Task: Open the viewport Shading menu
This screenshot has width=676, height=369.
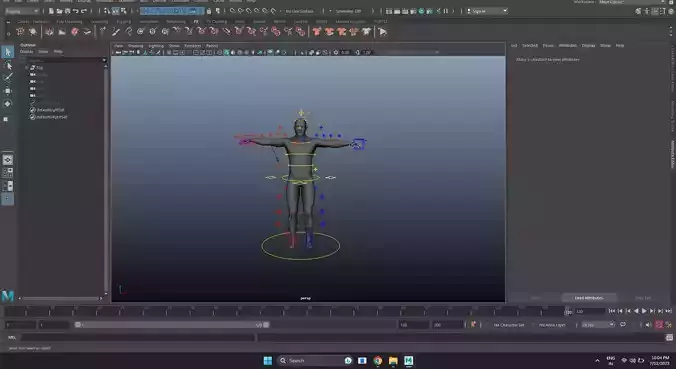Action: [135, 46]
